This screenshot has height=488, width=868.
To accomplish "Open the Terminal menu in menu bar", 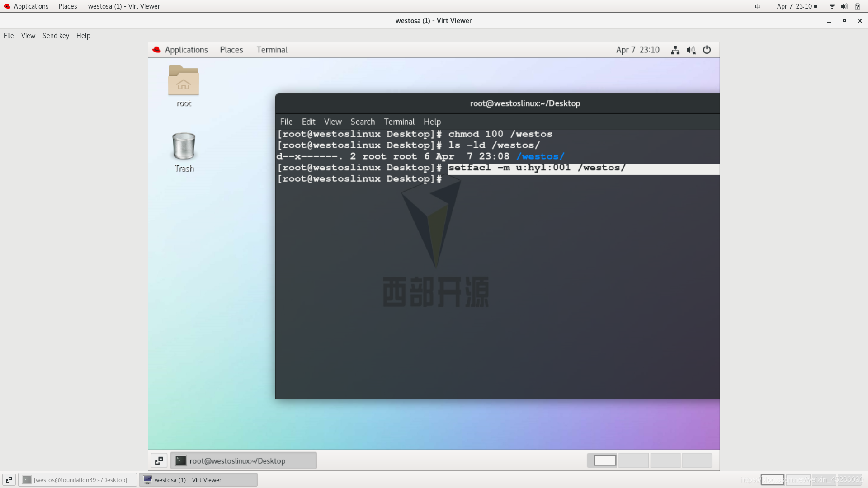I will 398,122.
